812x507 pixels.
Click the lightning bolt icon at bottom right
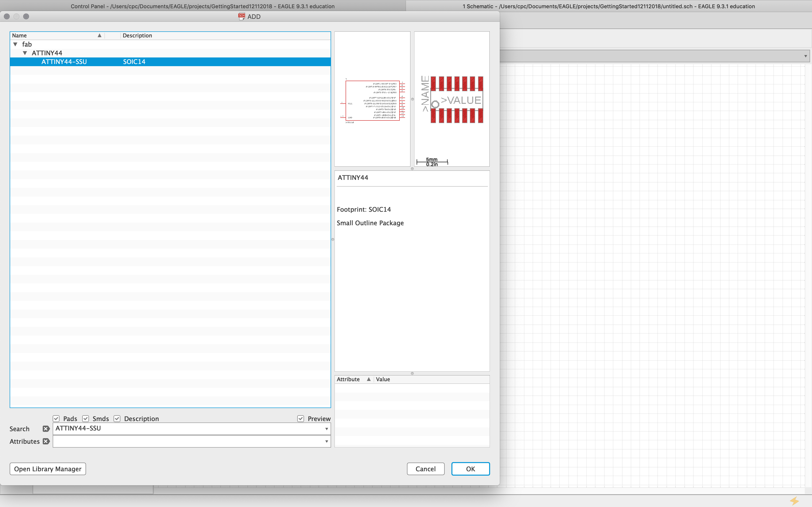click(794, 501)
